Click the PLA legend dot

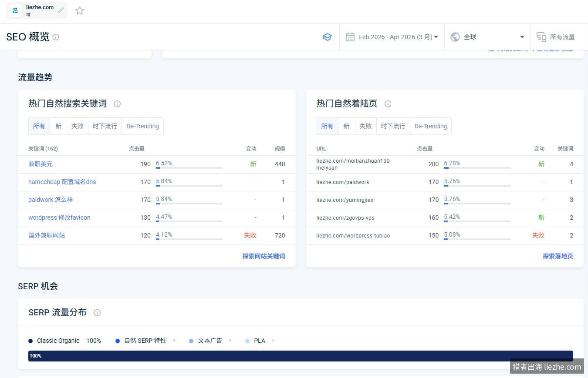(x=247, y=341)
